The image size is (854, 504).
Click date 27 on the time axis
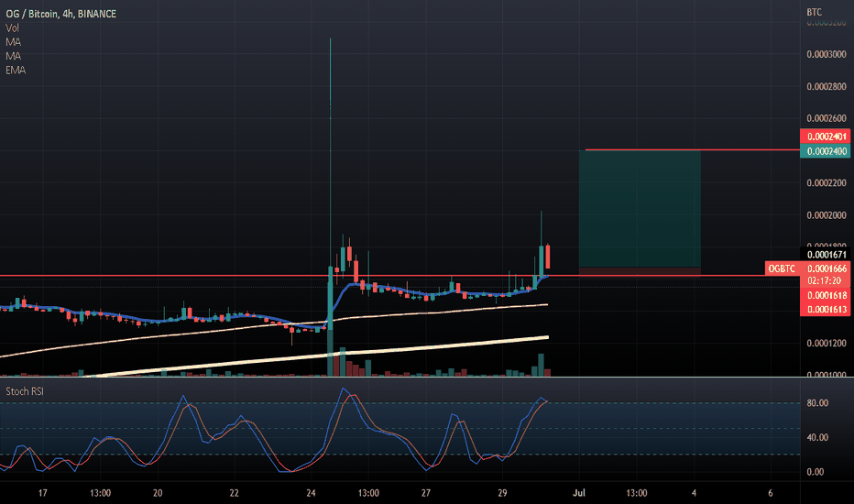pyautogui.click(x=425, y=493)
